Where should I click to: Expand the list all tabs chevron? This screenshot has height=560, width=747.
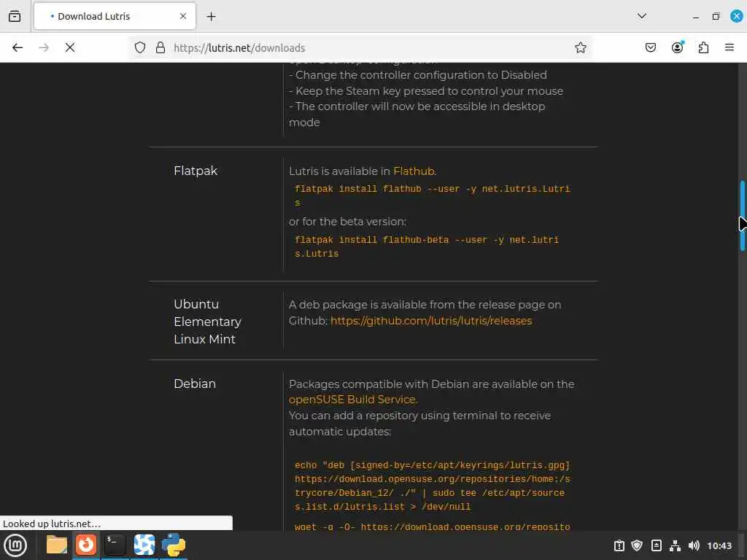pyautogui.click(x=642, y=16)
